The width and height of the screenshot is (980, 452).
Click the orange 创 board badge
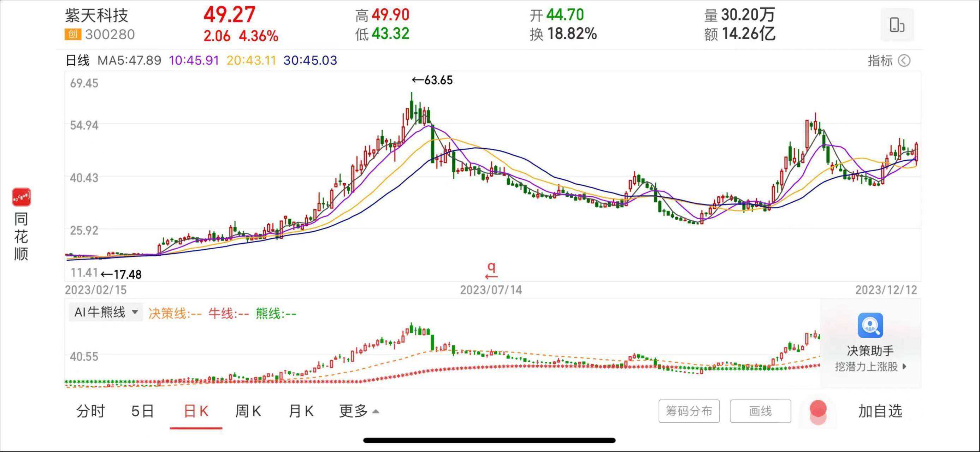[x=72, y=35]
